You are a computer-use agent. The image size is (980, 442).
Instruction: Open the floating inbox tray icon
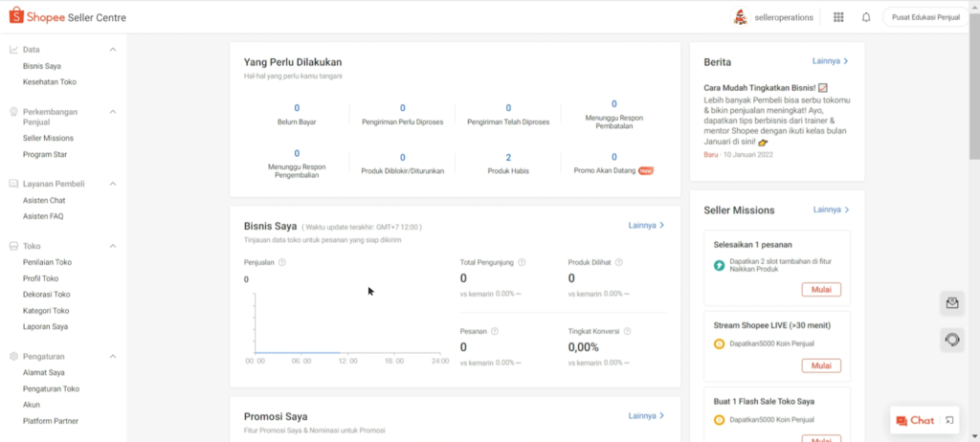click(952, 302)
